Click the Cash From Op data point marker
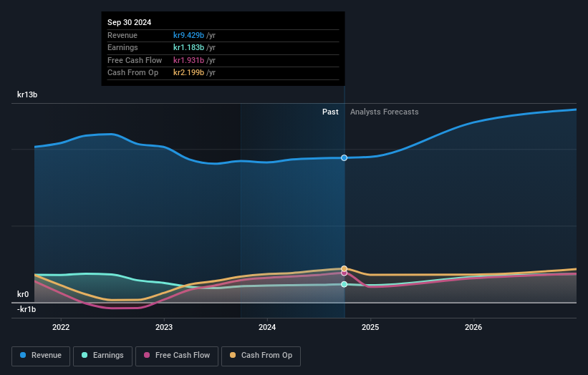 (x=344, y=268)
